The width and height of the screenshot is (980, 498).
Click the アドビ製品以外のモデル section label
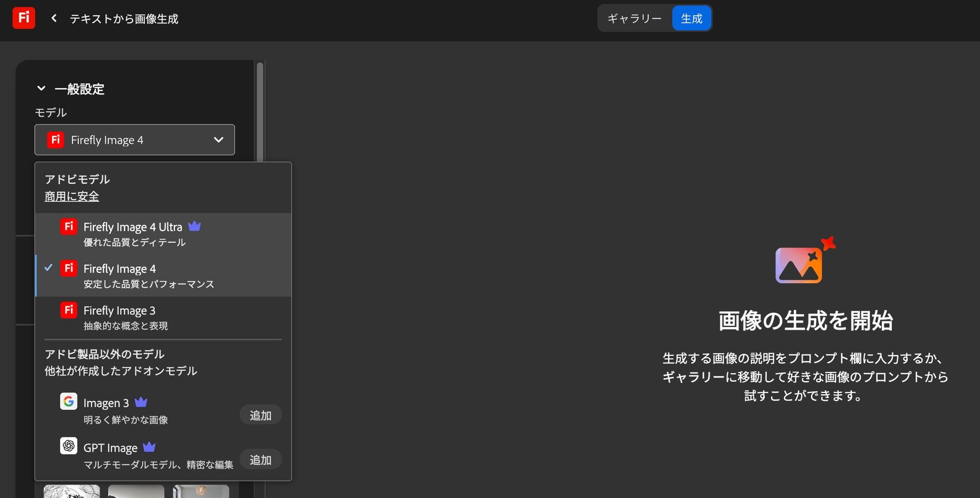(x=105, y=354)
